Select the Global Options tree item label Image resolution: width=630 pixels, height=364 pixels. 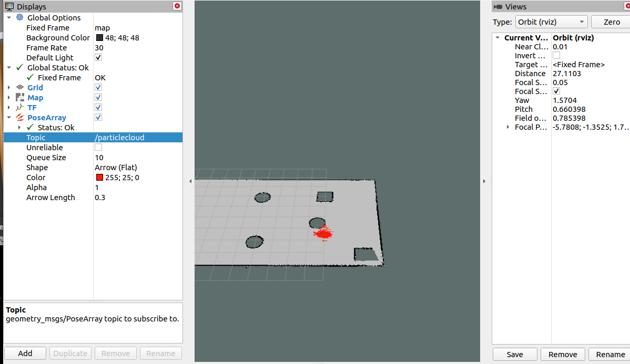[54, 18]
